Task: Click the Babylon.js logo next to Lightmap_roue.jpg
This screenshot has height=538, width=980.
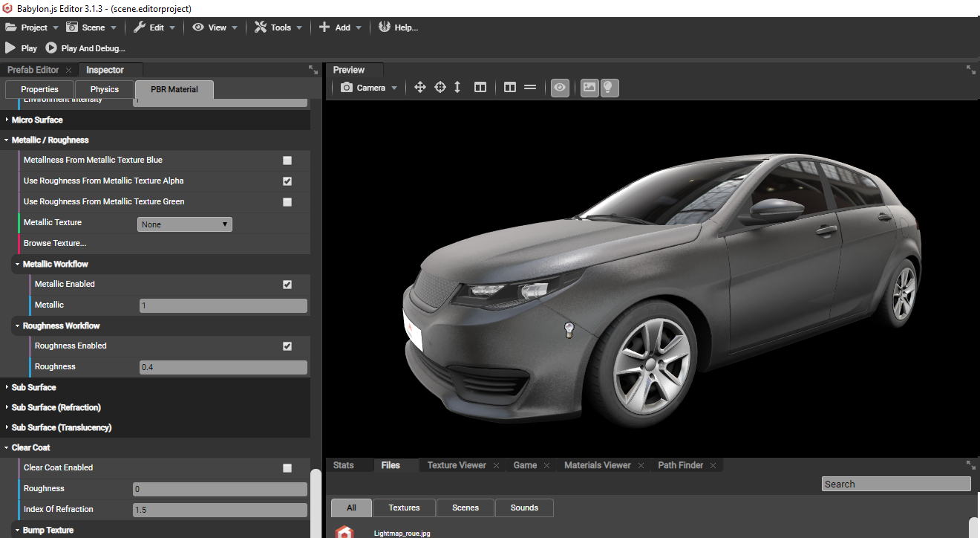Action: 344,532
